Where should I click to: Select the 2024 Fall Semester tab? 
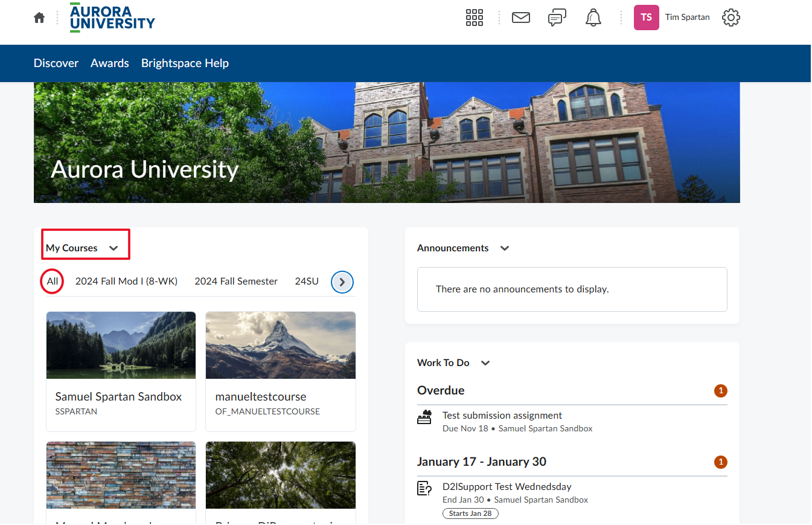(x=236, y=282)
